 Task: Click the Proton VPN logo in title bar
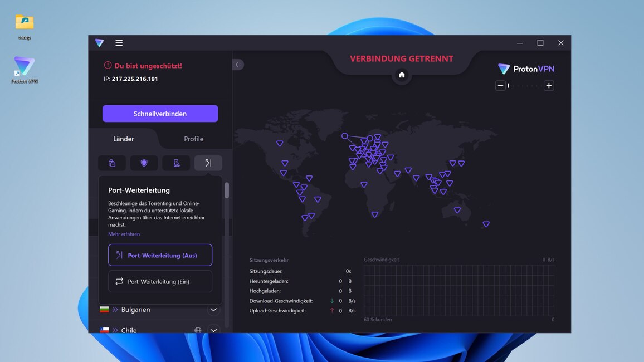(x=99, y=43)
